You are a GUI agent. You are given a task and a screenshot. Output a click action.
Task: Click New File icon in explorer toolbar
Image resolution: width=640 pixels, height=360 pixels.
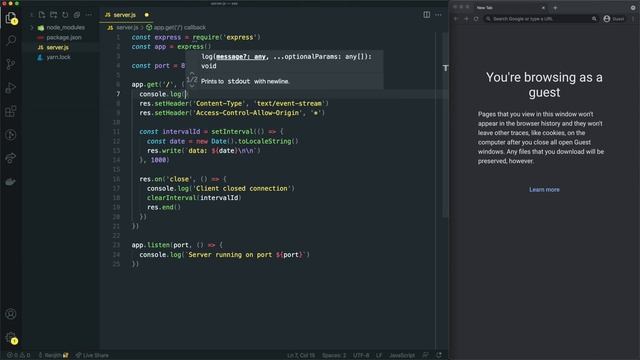[42, 15]
